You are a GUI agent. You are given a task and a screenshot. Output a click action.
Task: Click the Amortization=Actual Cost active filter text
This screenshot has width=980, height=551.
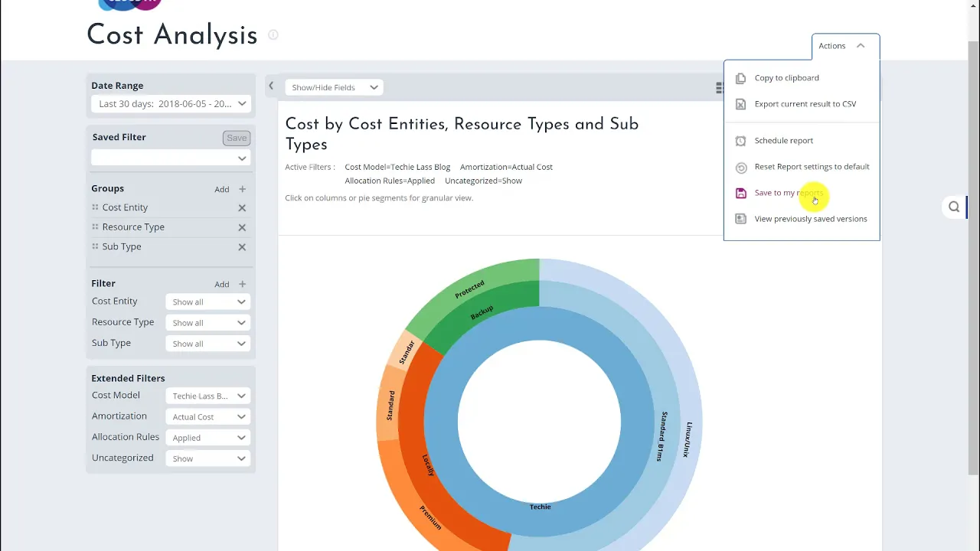pyautogui.click(x=506, y=167)
